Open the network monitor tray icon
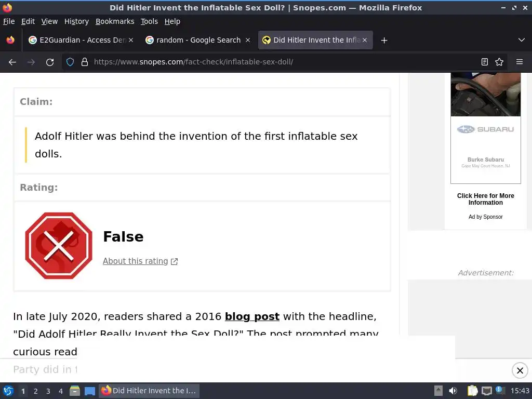This screenshot has width=532, height=399. pyautogui.click(x=486, y=391)
